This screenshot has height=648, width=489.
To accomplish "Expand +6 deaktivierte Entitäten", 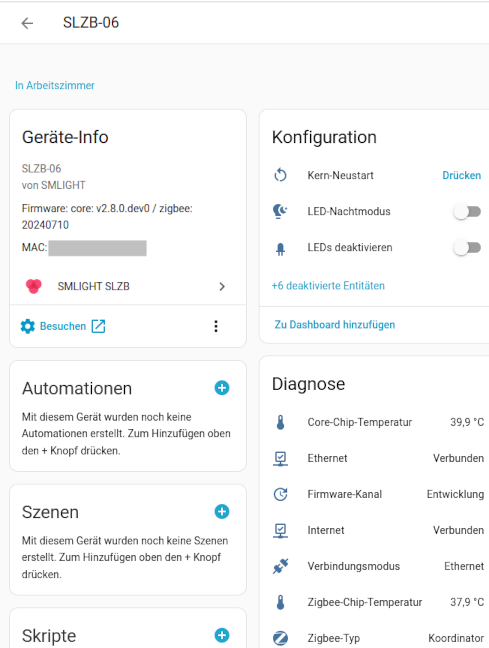I will (328, 286).
